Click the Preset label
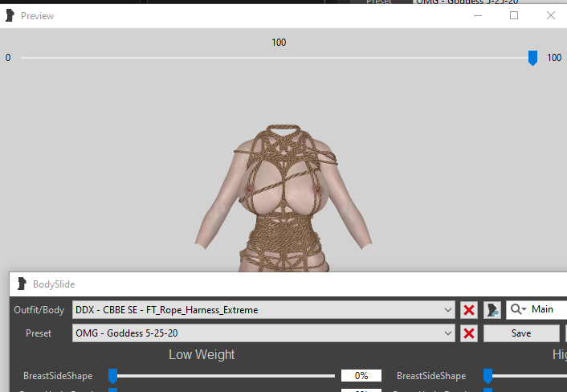Image resolution: width=567 pixels, height=392 pixels. point(39,333)
